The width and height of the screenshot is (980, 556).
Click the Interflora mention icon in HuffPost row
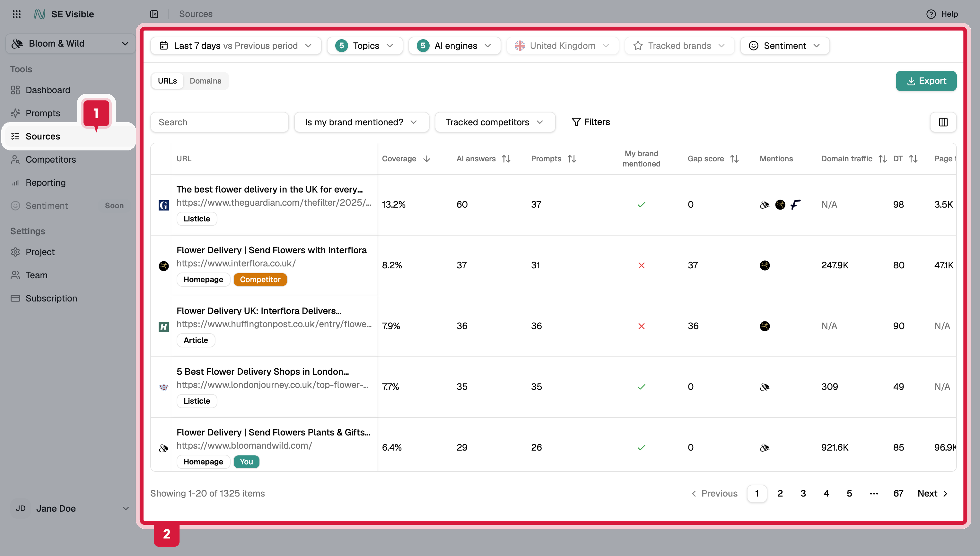click(765, 326)
